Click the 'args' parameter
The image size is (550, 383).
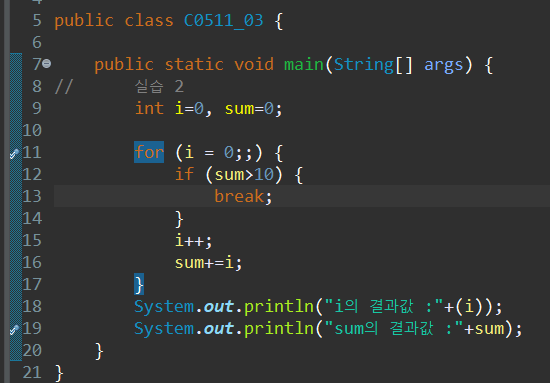click(x=444, y=66)
